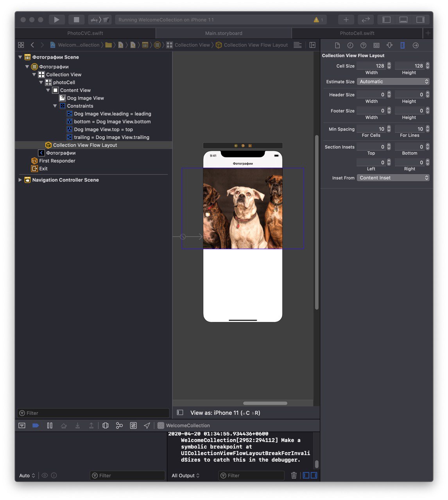
Task: Collapse Content View in outline
Action: click(x=48, y=90)
